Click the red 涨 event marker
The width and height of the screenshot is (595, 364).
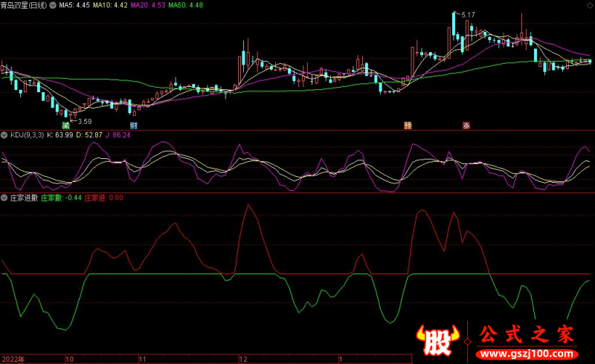pyautogui.click(x=466, y=126)
